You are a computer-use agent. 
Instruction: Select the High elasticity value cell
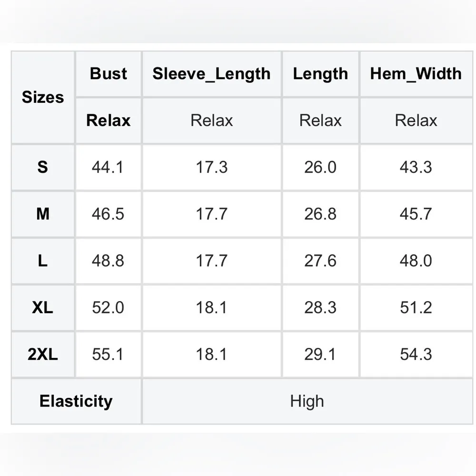(x=307, y=401)
